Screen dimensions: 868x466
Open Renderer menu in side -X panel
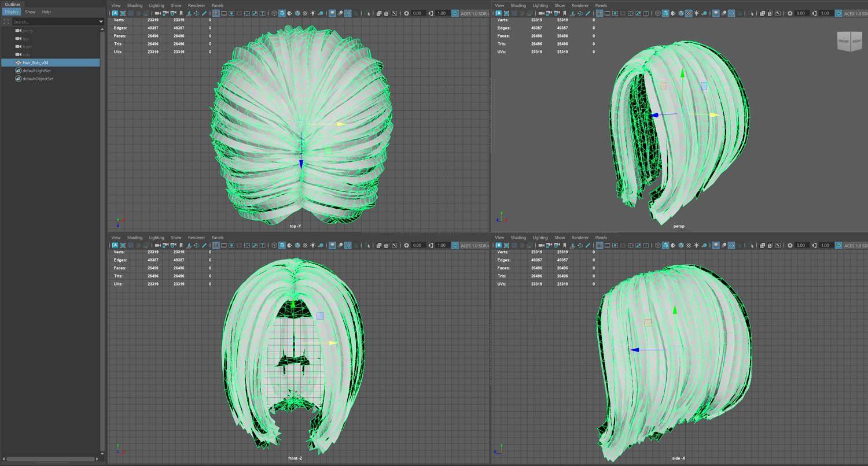click(580, 238)
